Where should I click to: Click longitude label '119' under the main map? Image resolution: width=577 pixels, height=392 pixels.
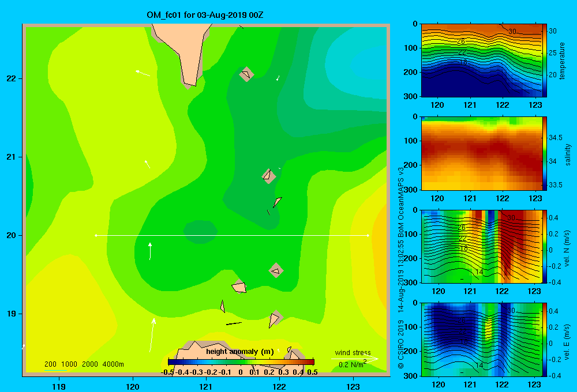(59, 386)
